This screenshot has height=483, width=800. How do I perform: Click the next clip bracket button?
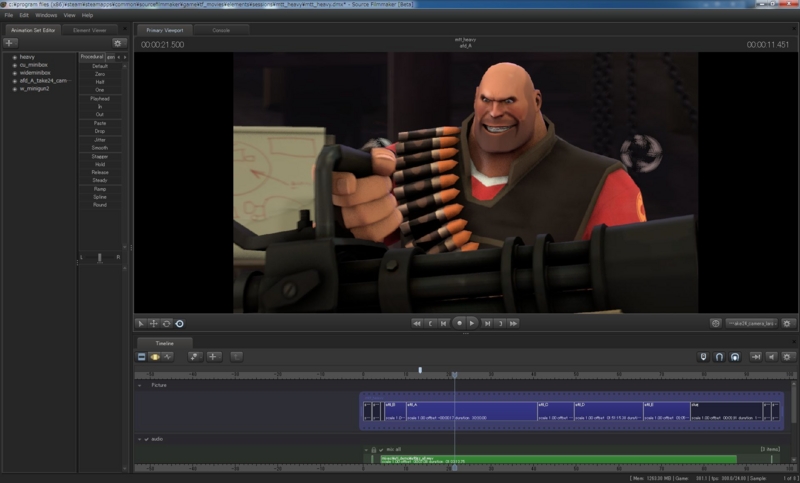(x=501, y=323)
